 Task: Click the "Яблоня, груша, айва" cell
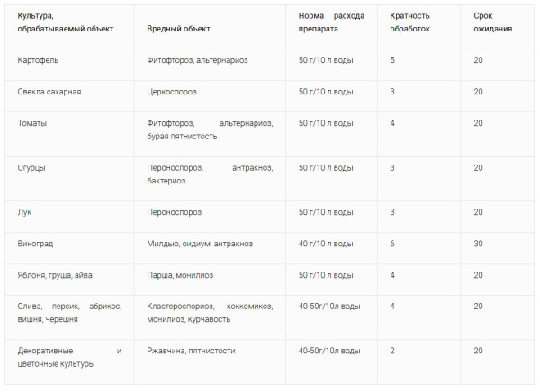coord(55,275)
